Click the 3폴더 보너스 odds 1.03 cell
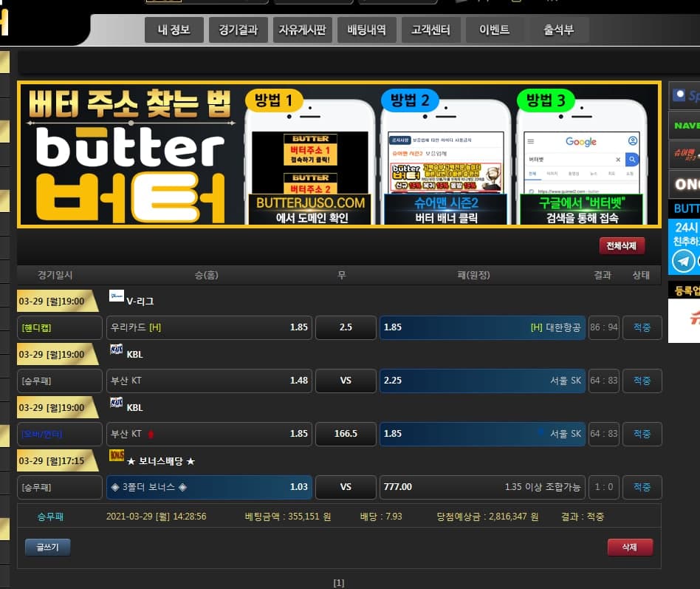The width and height of the screenshot is (700, 589). pos(209,487)
